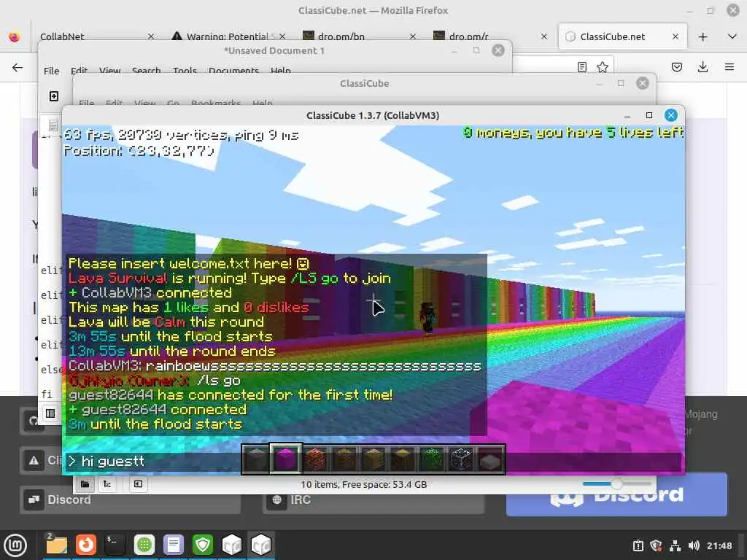Switch to the text editor in the taskbar
This screenshot has width=747, height=560.
click(x=174, y=545)
